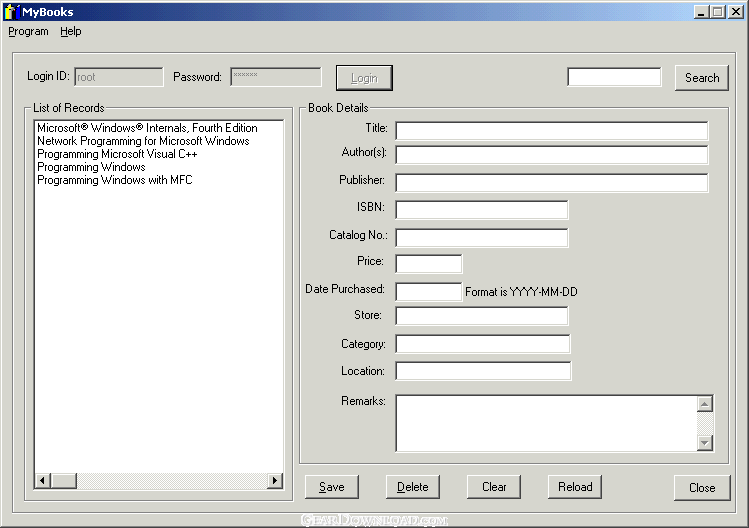Select Microsoft Windows Internals, Fourth Edition record

coord(147,128)
